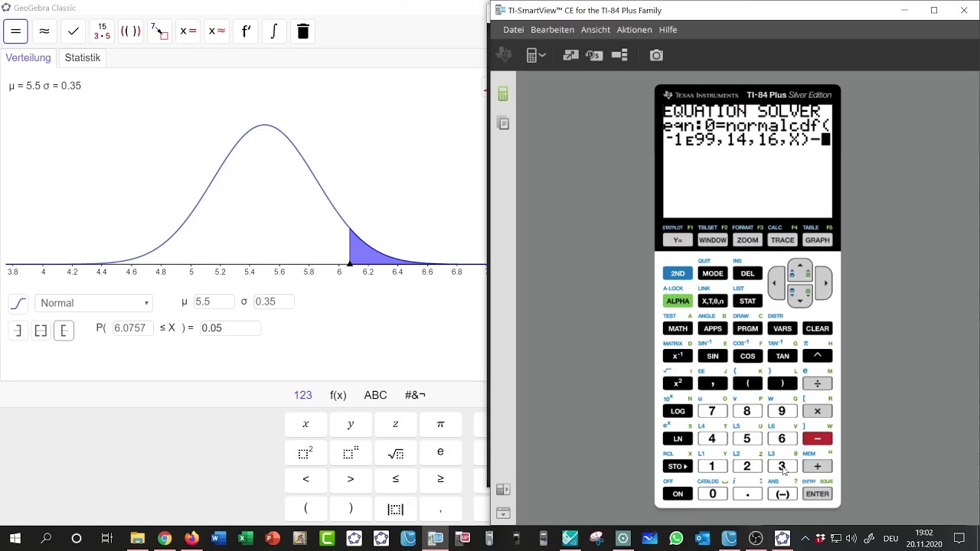Select the Substitute tool in GeoGebra
This screenshot has height=551, width=980.
pos(159,31)
